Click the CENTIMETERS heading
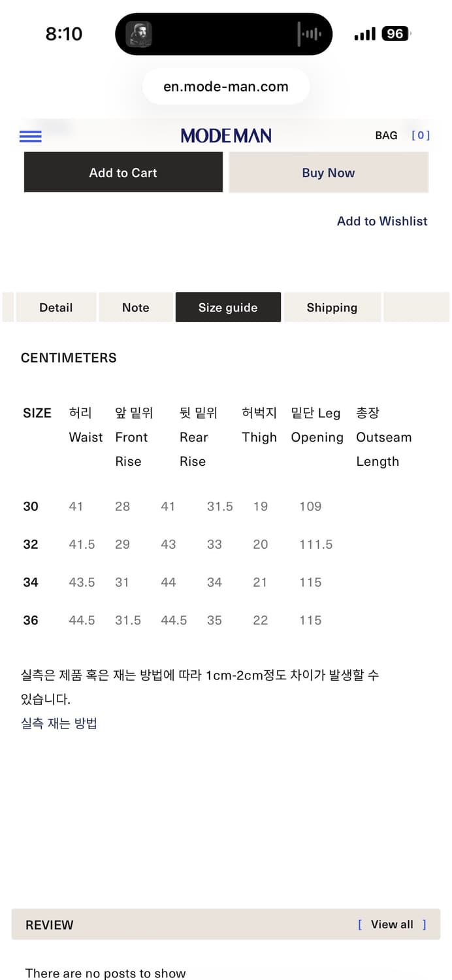452x980 pixels. point(69,358)
